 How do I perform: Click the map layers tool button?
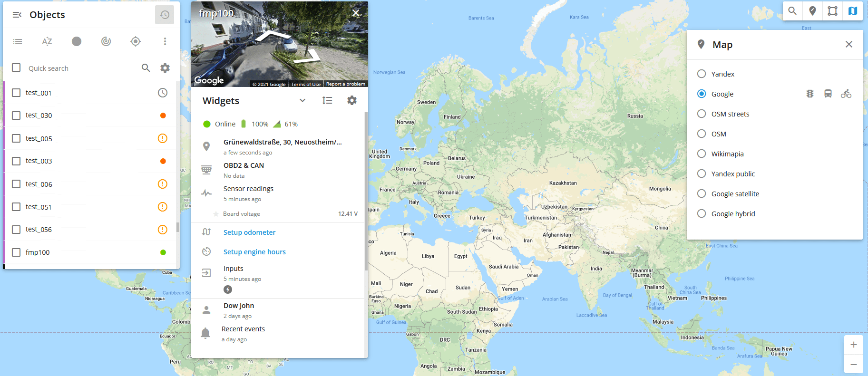pyautogui.click(x=853, y=10)
